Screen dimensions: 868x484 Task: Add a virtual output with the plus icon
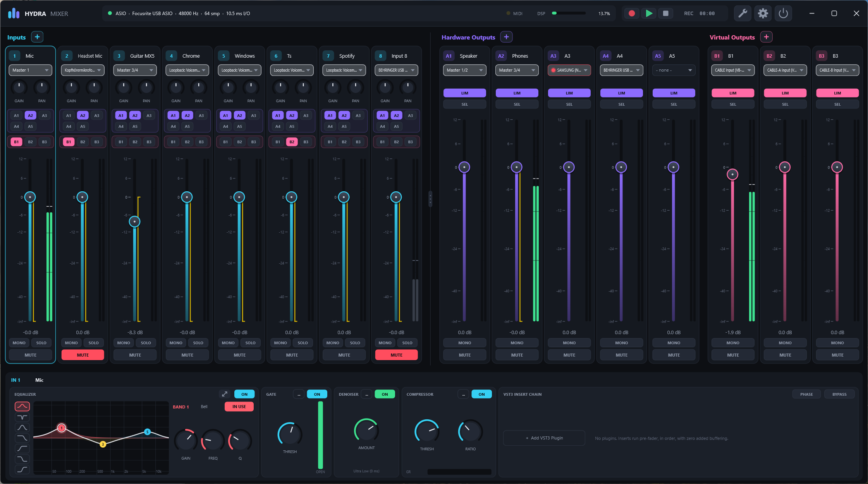(766, 37)
